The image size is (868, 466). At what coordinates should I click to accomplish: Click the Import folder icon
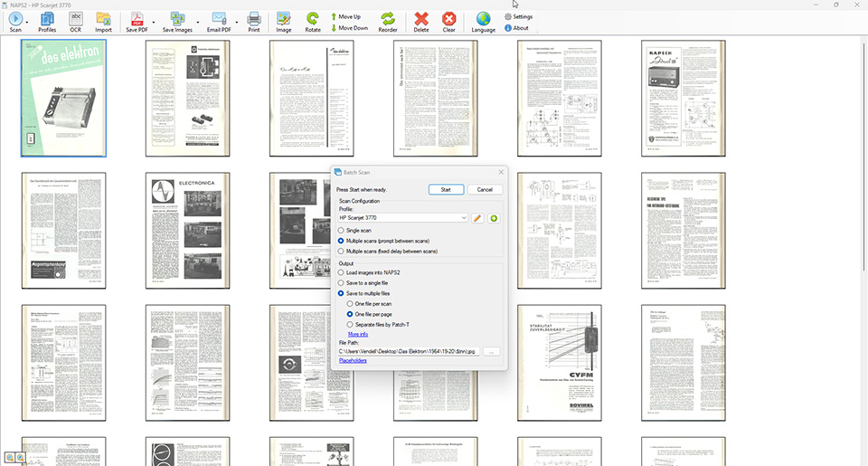[x=103, y=21]
